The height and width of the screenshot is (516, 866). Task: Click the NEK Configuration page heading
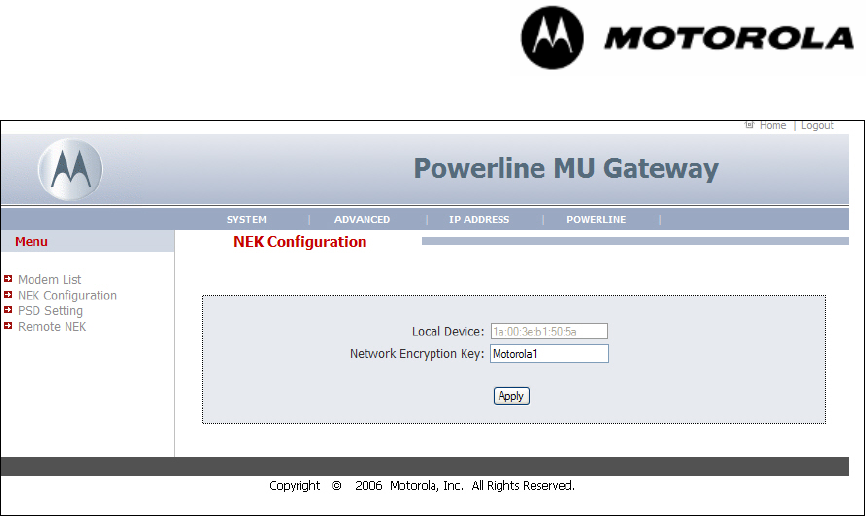point(299,242)
